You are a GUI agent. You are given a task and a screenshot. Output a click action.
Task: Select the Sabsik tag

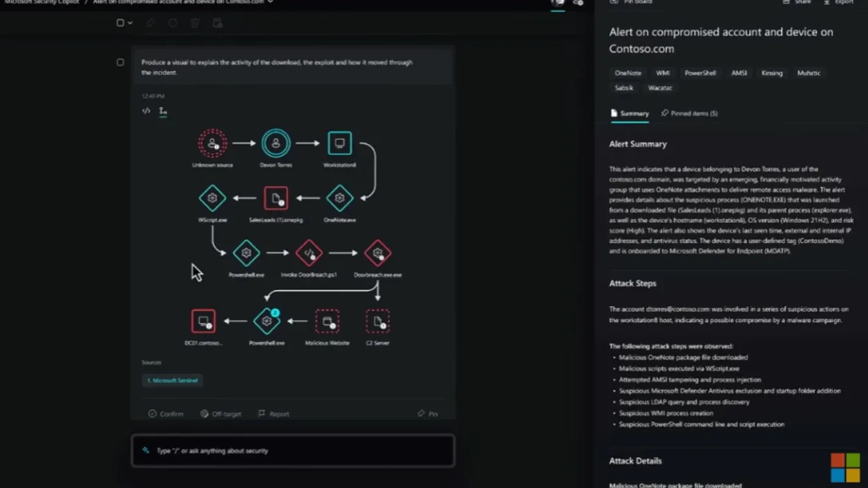click(624, 88)
